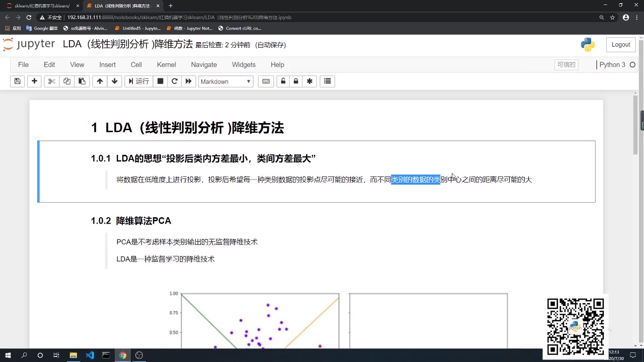The width and height of the screenshot is (644, 362).
Task: Open the Windows notification center icon
Action: pos(633,355)
